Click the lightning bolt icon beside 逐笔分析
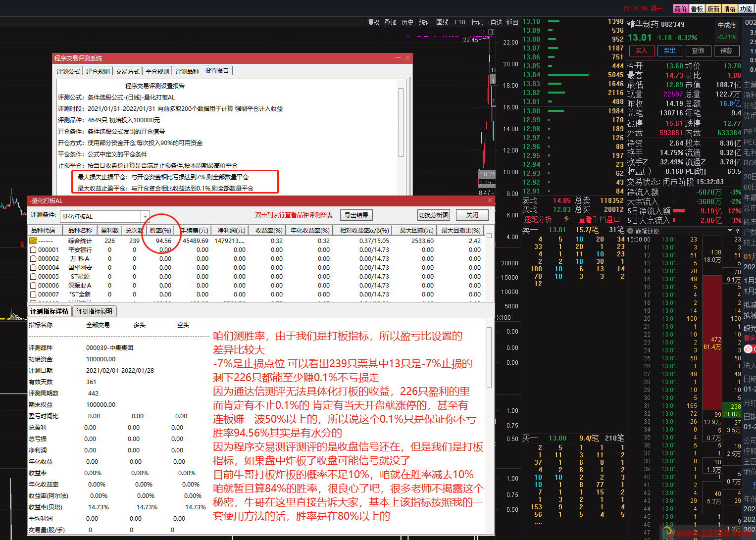Image resolution: width=756 pixels, height=540 pixels. point(566,219)
